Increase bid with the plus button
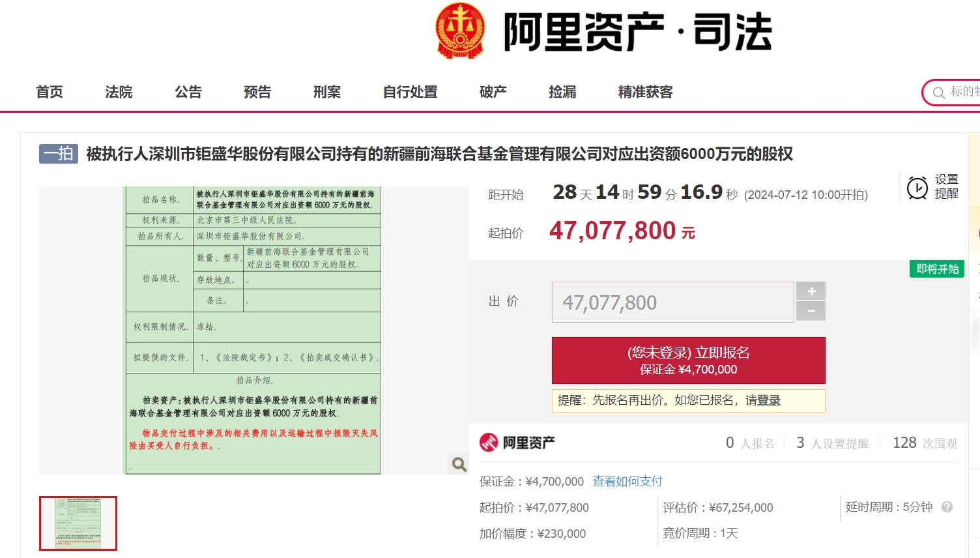The width and height of the screenshot is (980, 558). coord(811,291)
